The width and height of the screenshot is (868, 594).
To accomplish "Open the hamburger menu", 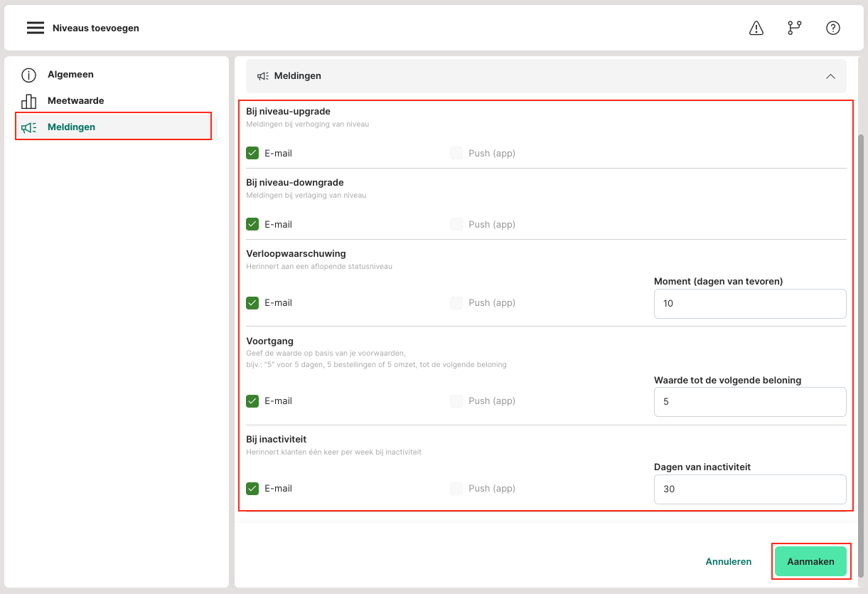I will pos(36,28).
